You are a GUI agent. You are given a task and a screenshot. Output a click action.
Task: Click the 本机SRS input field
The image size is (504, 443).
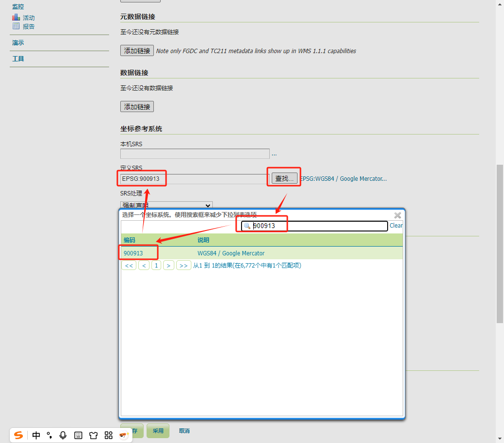(195, 154)
